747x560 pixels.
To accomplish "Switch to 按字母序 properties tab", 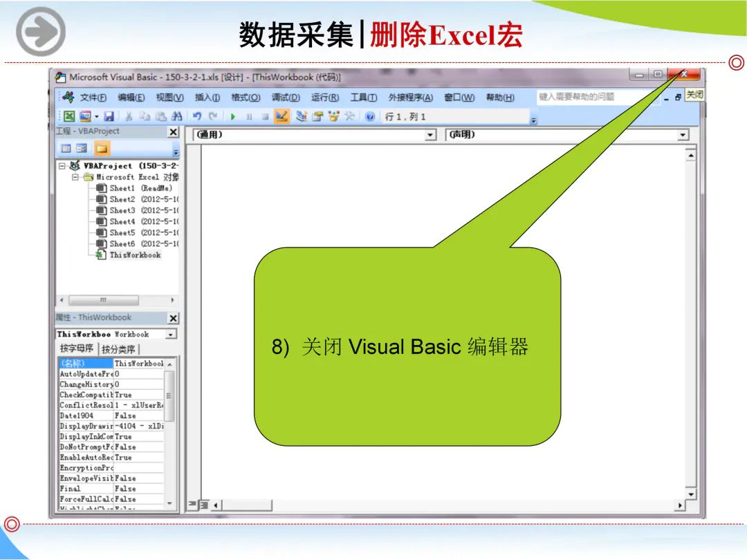I will 77,348.
